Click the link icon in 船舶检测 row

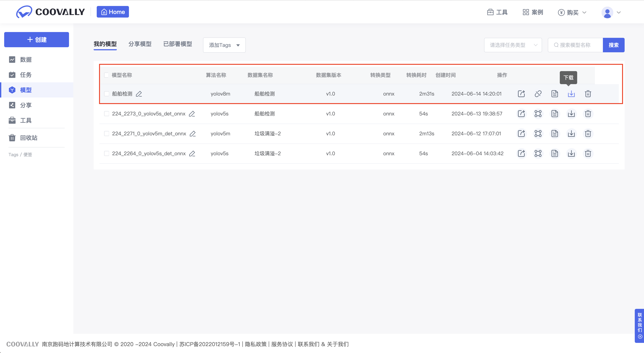[x=538, y=94]
